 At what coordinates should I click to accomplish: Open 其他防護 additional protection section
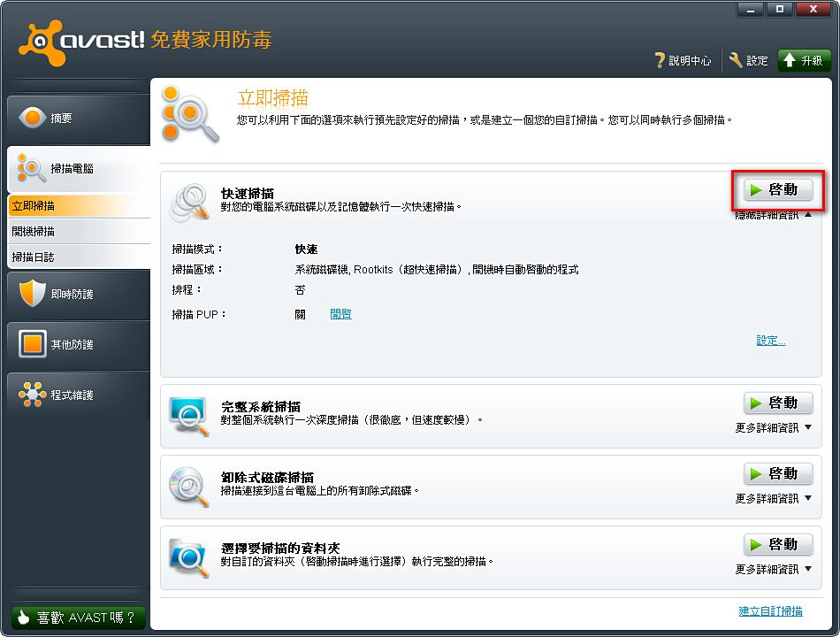(x=79, y=344)
